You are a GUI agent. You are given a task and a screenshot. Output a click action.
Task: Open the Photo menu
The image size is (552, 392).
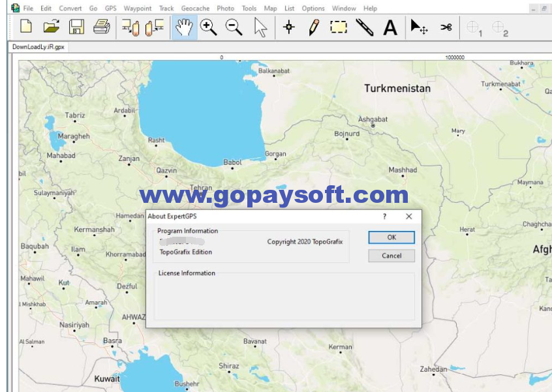coord(226,8)
